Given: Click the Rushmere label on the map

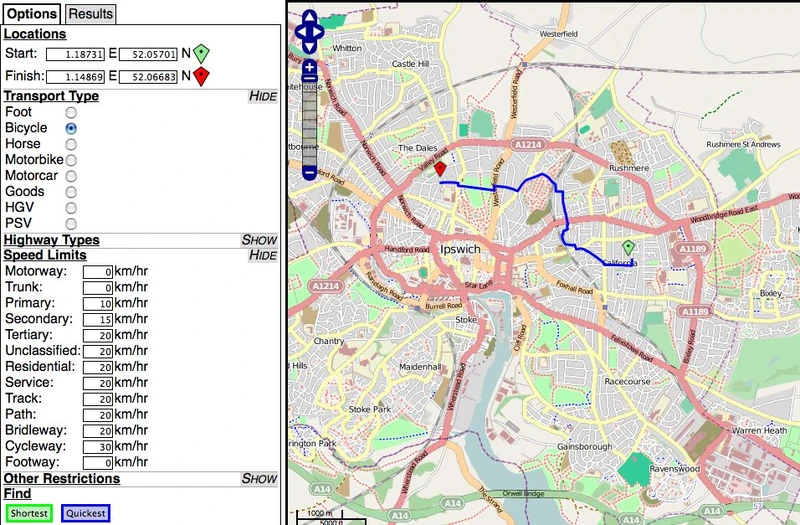Looking at the screenshot, I should tap(629, 168).
